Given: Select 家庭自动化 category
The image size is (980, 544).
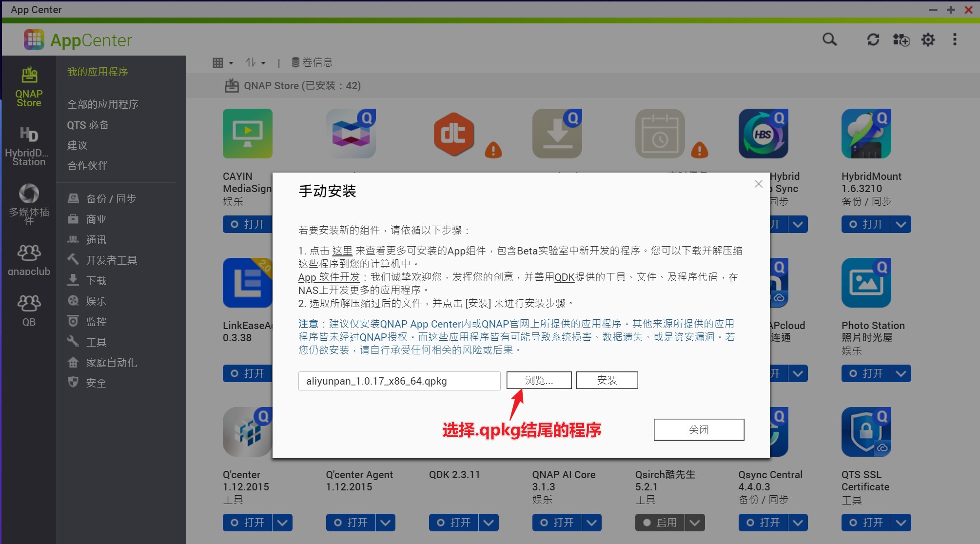Looking at the screenshot, I should click(102, 363).
